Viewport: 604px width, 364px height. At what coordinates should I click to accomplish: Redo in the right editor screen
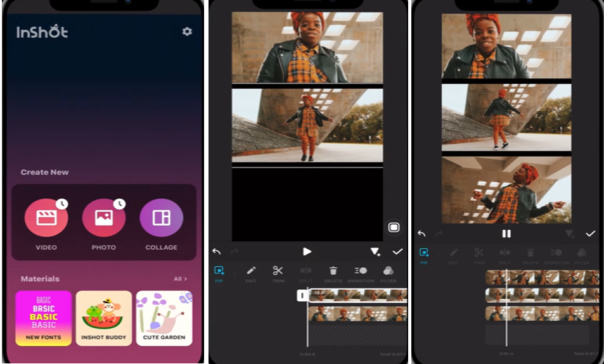click(x=438, y=234)
